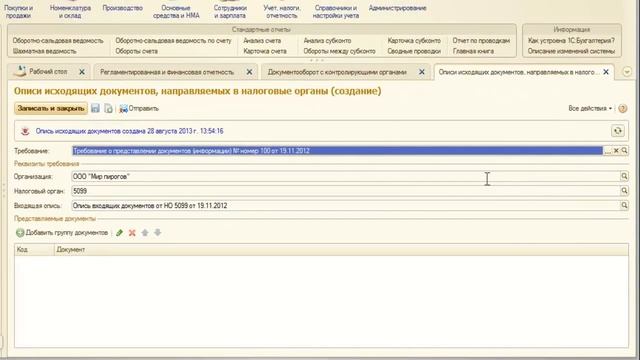The height and width of the screenshot is (360, 640).
Task: Open the Оборотно-сальдовая ведомость report link
Action: coord(58,40)
